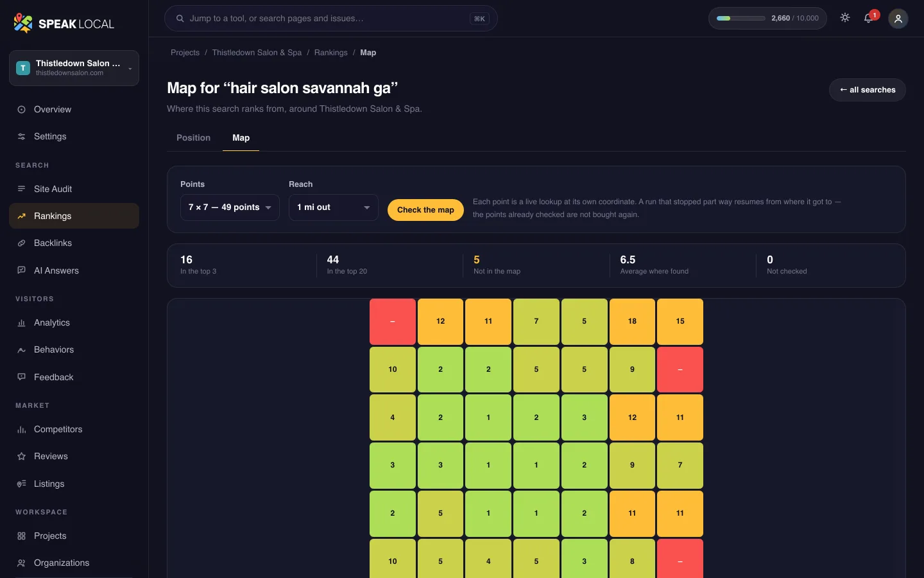
Task: Open the Analytics bar chart icon
Action: (21, 323)
